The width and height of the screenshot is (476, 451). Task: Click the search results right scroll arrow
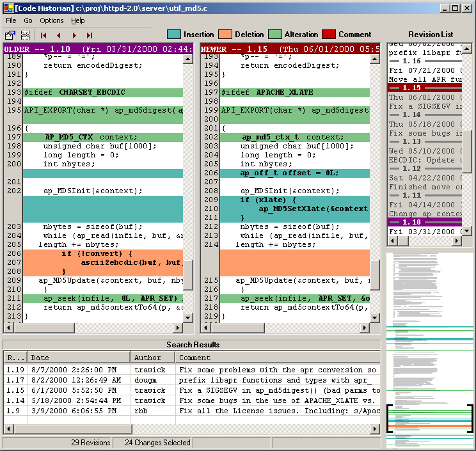(375, 429)
